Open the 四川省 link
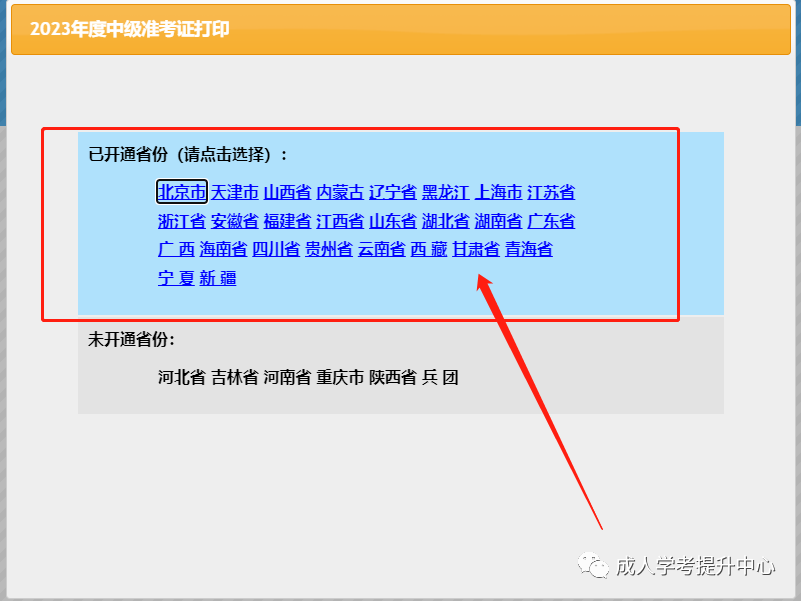The image size is (801, 601). point(276,249)
